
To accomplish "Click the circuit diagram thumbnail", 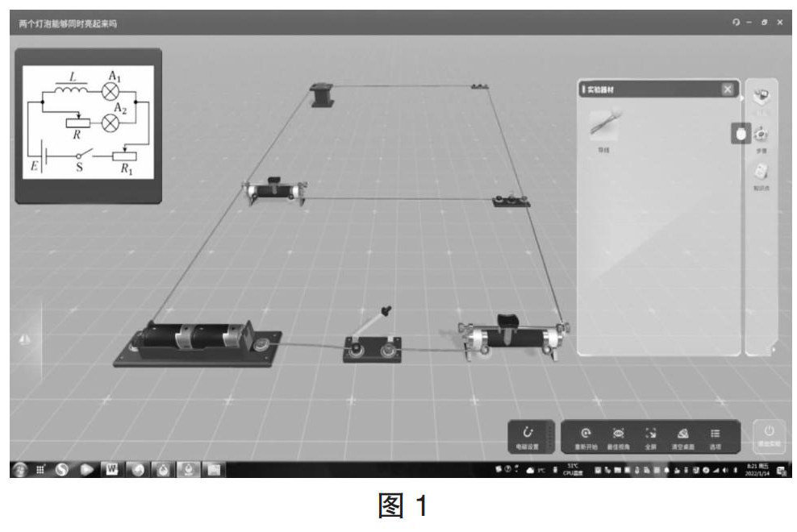I will (89, 123).
